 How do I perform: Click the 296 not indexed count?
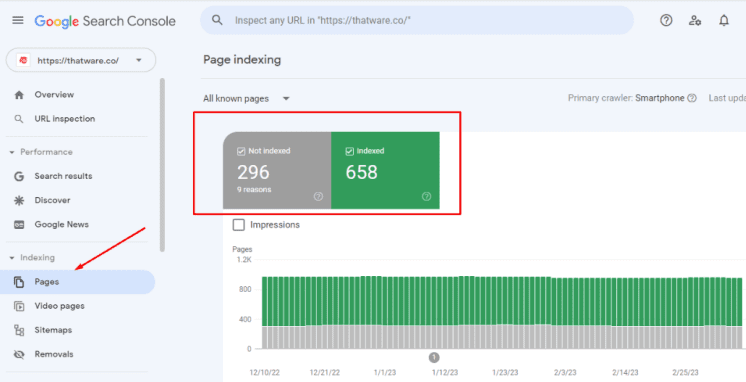point(253,172)
